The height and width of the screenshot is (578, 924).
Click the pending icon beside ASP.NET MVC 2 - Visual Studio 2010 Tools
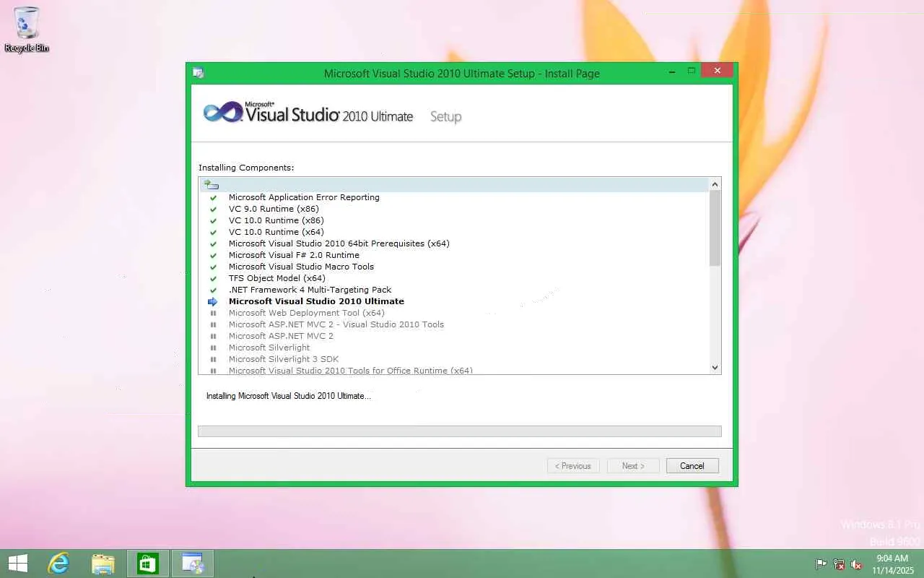(x=213, y=324)
